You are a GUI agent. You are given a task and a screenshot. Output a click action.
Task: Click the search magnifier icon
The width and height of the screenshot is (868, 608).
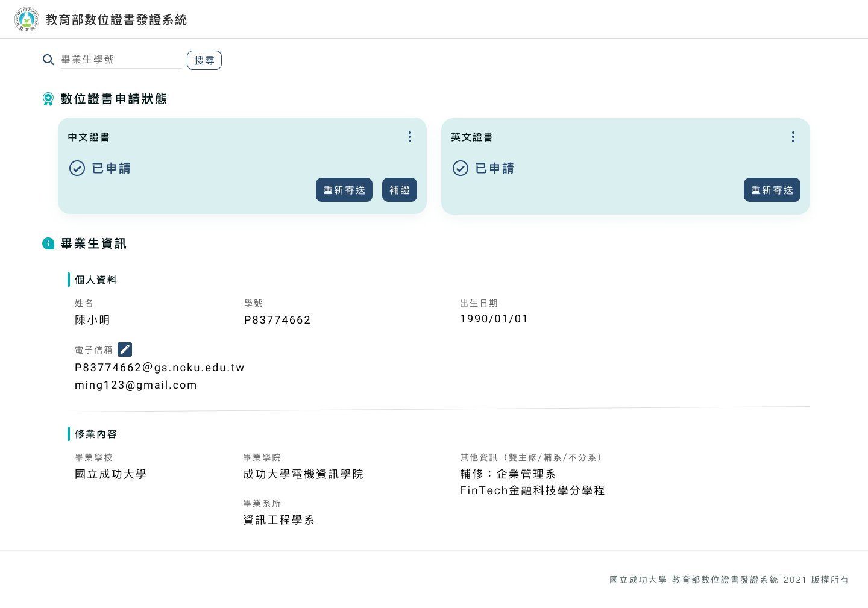(49, 60)
